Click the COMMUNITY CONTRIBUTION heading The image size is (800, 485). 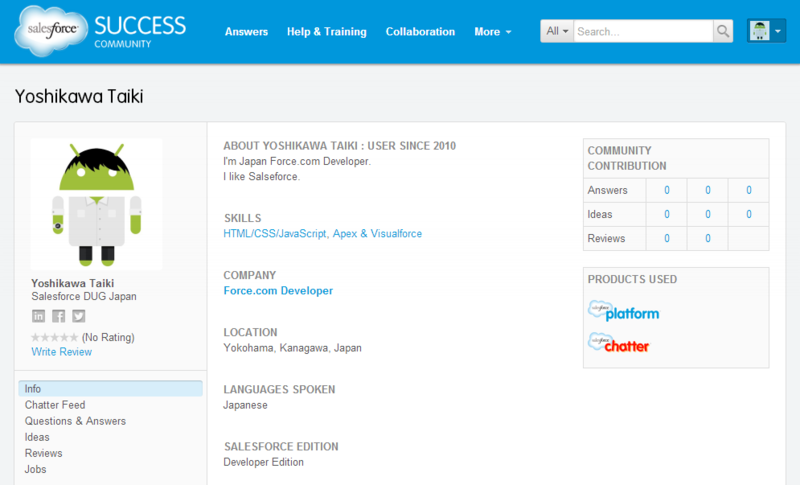coord(627,158)
